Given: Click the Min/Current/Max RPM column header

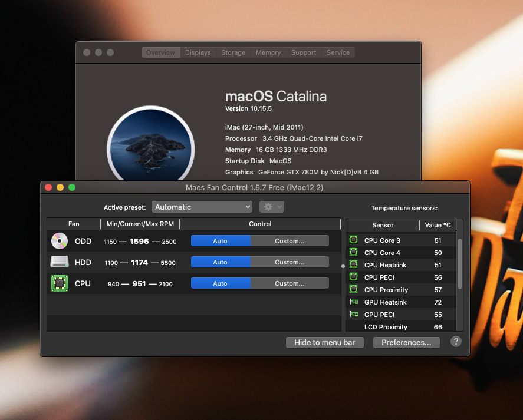Looking at the screenshot, I should pyautogui.click(x=140, y=224).
